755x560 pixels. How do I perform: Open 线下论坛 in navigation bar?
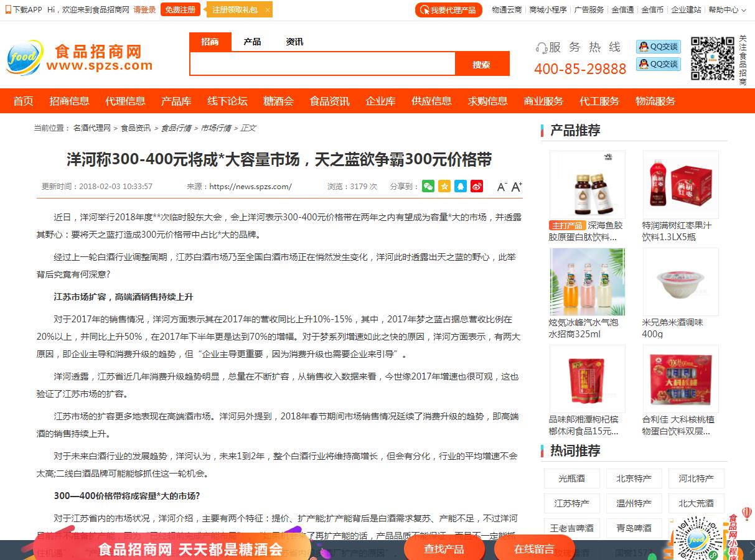coord(227,101)
